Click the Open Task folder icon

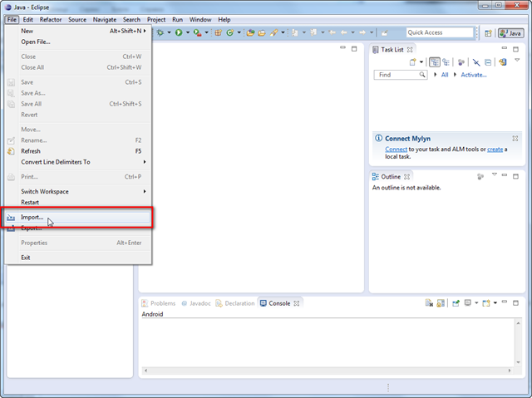[x=262, y=32]
